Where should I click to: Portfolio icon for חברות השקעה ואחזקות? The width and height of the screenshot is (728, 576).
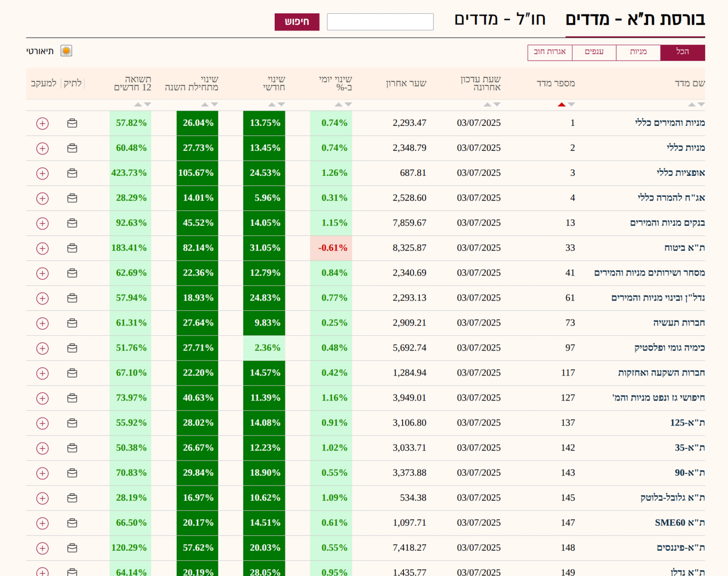point(72,373)
